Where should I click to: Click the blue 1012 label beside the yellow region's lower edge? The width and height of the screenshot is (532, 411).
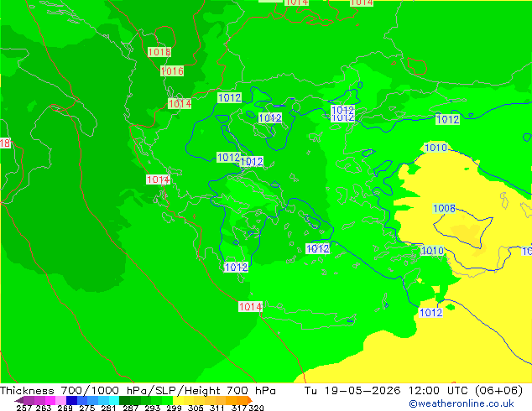click(431, 312)
